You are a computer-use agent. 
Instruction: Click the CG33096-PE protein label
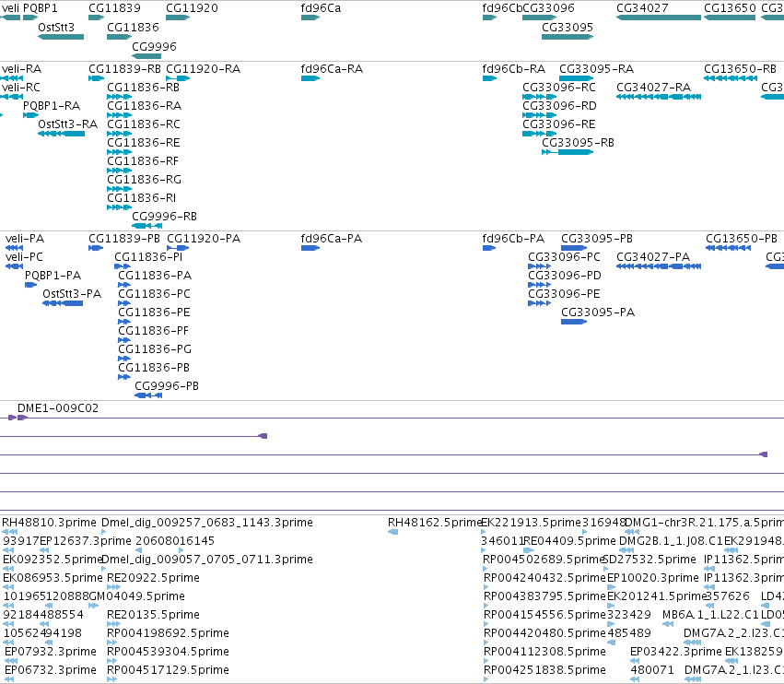[x=564, y=294]
